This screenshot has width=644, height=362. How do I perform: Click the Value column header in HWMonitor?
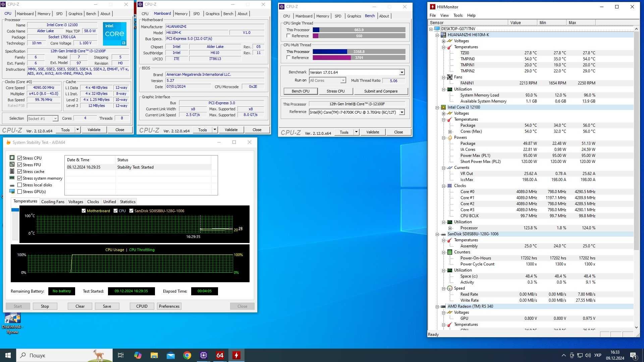pyautogui.click(x=523, y=22)
